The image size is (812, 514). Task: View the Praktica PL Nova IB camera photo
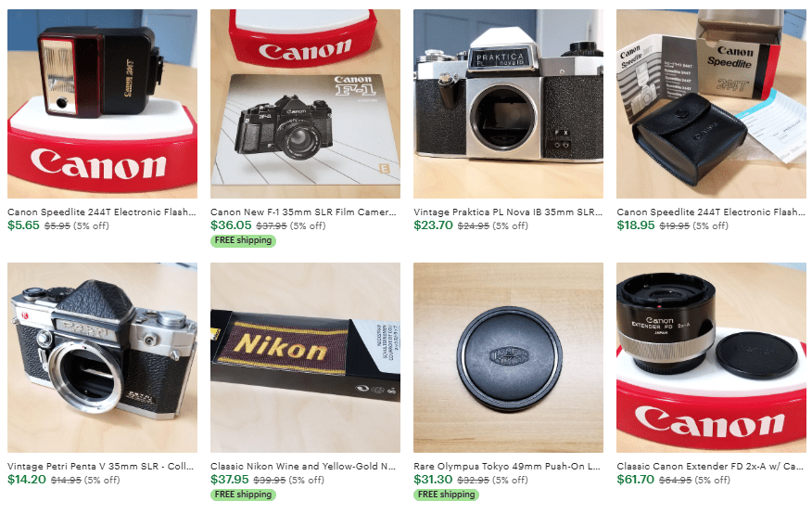point(508,104)
